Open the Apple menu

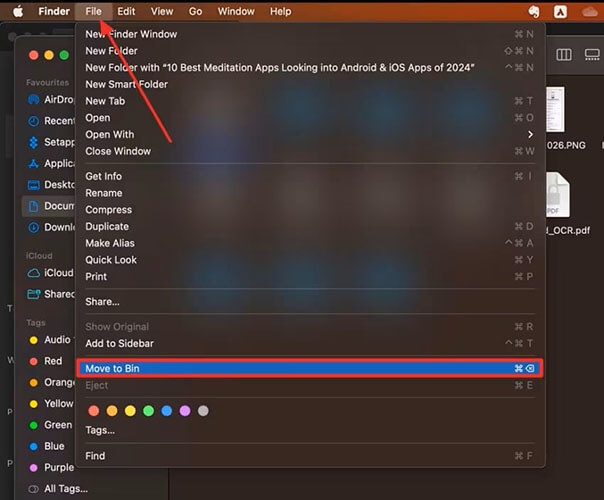coord(18,12)
